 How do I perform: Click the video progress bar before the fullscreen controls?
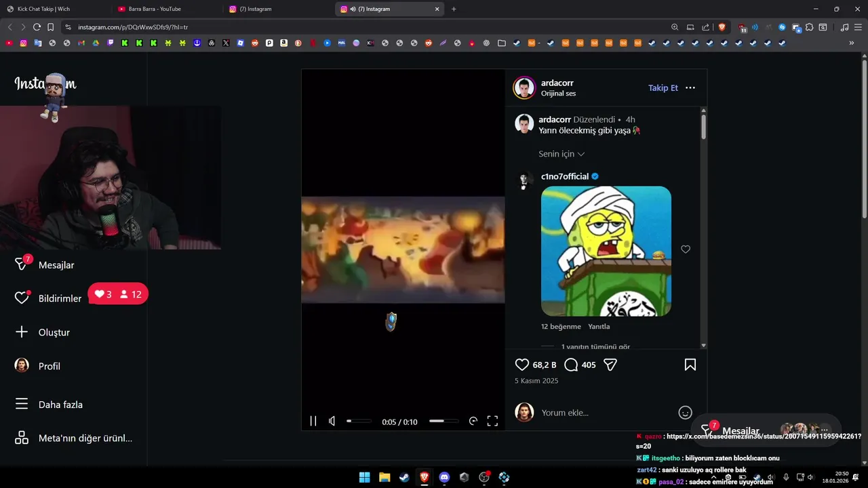click(x=443, y=421)
